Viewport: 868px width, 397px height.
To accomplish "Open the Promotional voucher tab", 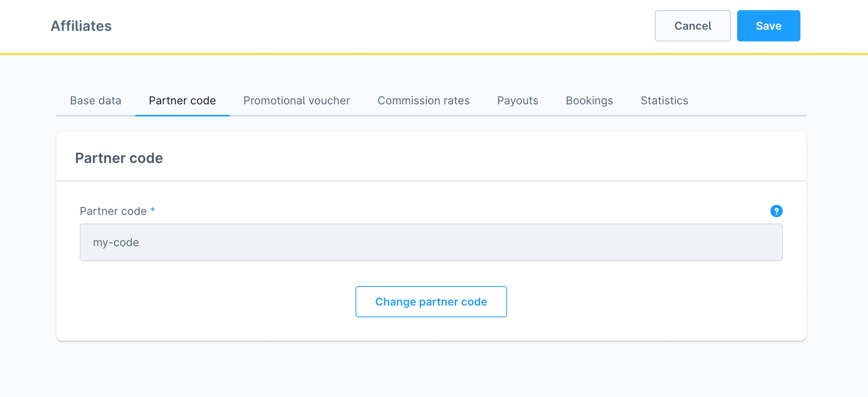I will (x=296, y=100).
